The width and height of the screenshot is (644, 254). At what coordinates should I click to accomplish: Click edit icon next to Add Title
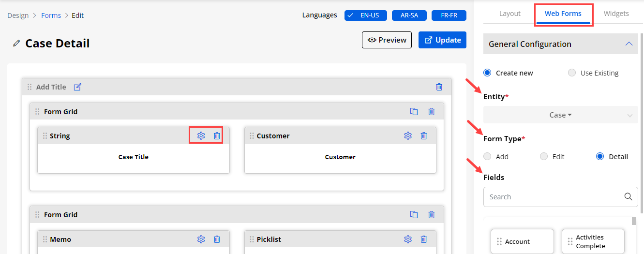click(x=77, y=87)
